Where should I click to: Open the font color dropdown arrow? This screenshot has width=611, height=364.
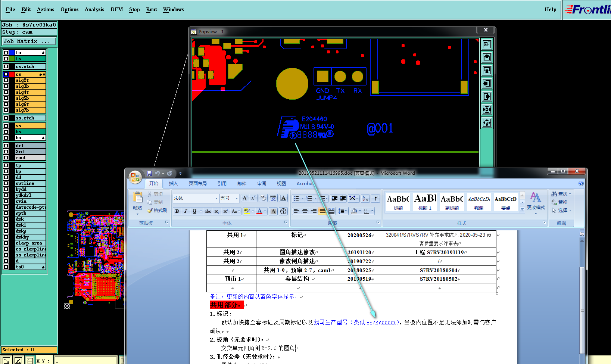[265, 211]
